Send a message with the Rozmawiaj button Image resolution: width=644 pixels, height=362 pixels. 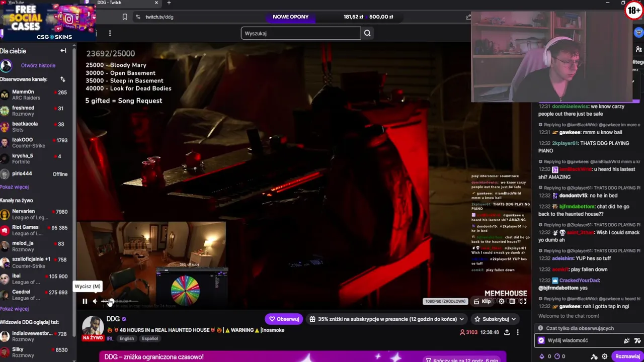click(x=627, y=356)
